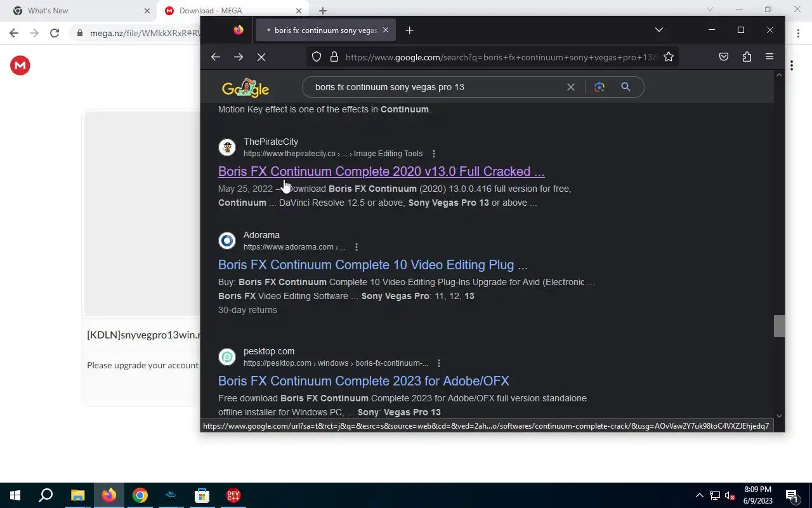This screenshot has width=812, height=508.
Task: Click scrollbar down arrow in Firefox
Action: (779, 416)
